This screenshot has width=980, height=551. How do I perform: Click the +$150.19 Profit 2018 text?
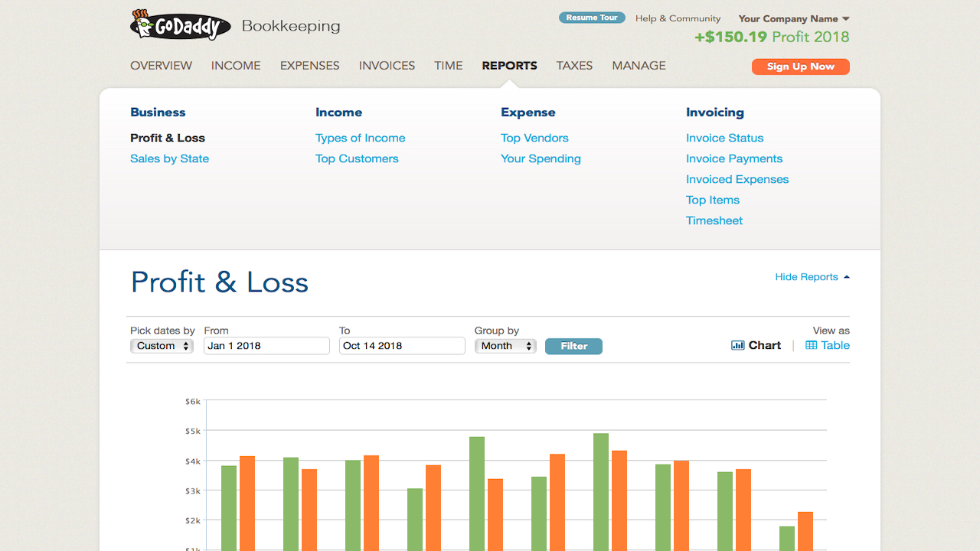click(x=772, y=37)
